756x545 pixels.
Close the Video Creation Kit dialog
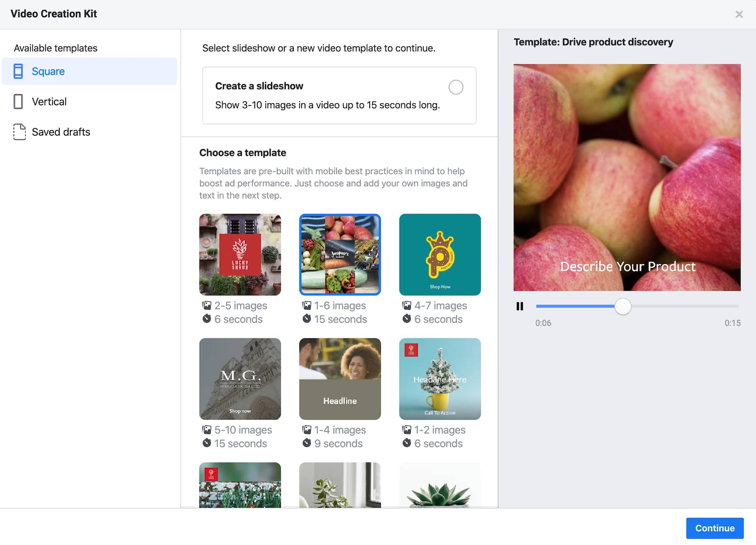(x=739, y=14)
